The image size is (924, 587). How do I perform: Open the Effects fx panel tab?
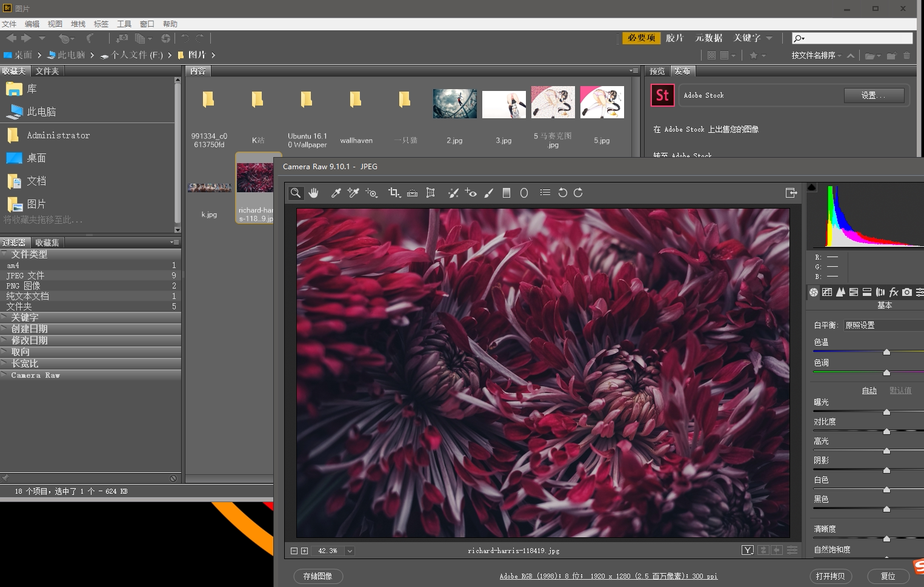[894, 292]
